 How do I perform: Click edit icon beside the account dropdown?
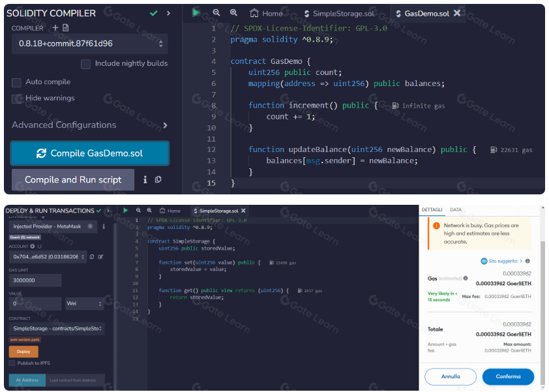100,257
